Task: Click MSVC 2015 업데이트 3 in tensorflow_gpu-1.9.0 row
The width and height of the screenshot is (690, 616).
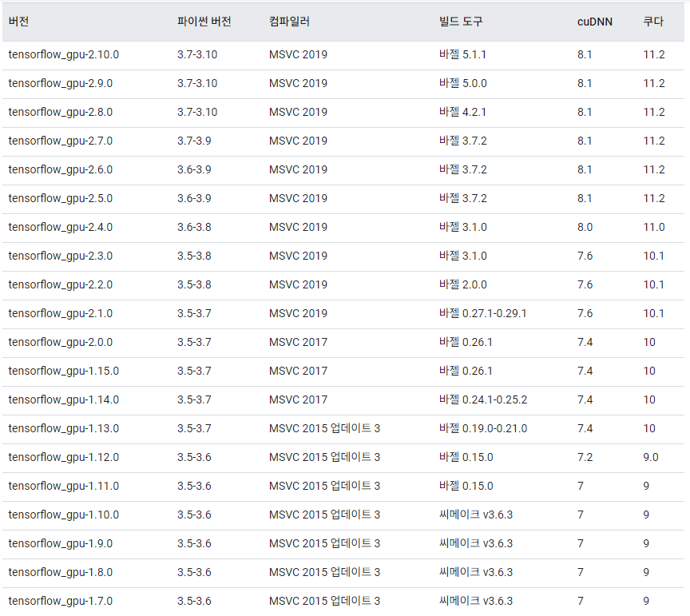Action: tap(325, 544)
